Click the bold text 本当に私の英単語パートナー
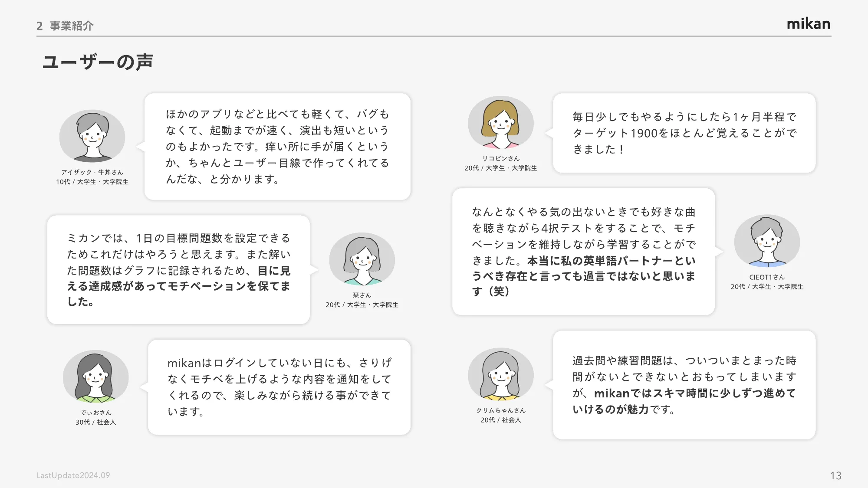 [584, 276]
